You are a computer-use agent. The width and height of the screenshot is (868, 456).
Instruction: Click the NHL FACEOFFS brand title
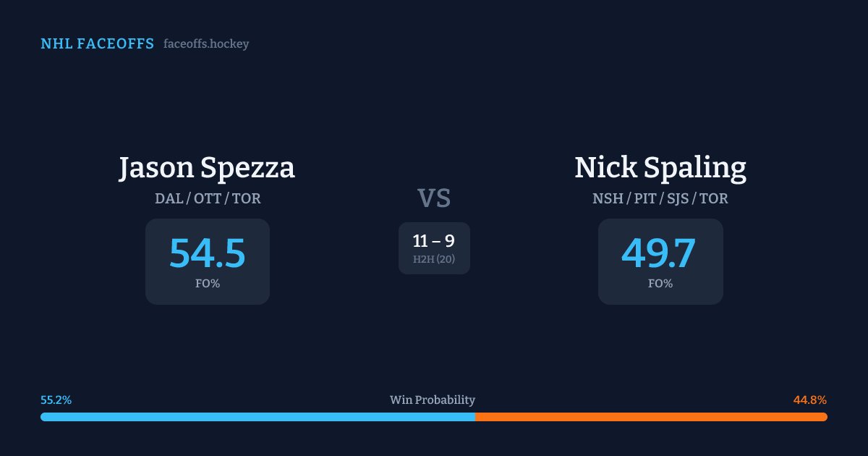(x=97, y=44)
